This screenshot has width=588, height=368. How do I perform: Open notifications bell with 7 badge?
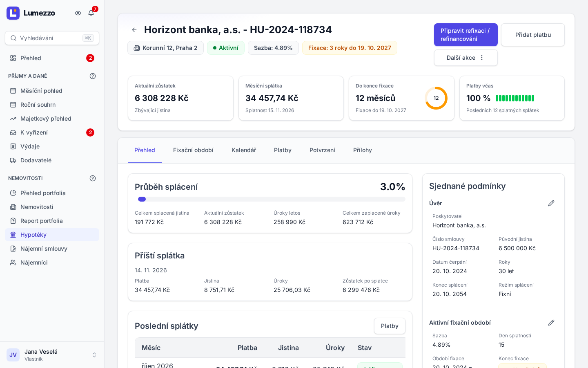[x=91, y=13]
